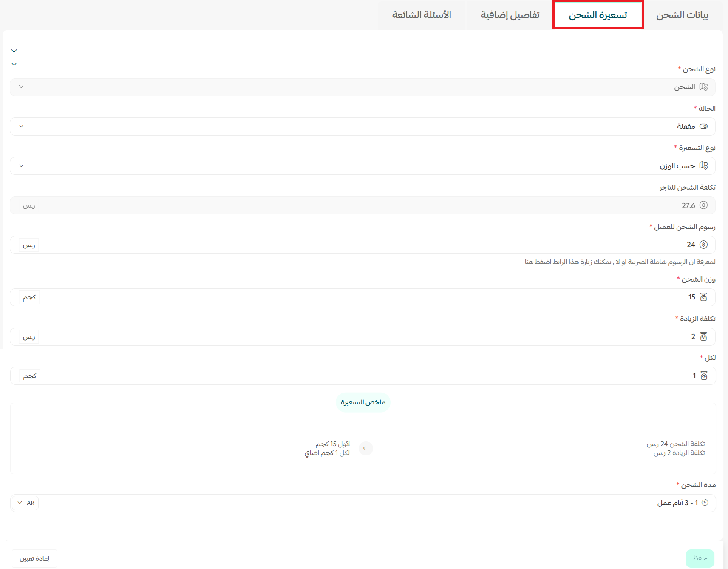Click the map icon in نوع الشحن field
728x569 pixels.
(x=703, y=87)
